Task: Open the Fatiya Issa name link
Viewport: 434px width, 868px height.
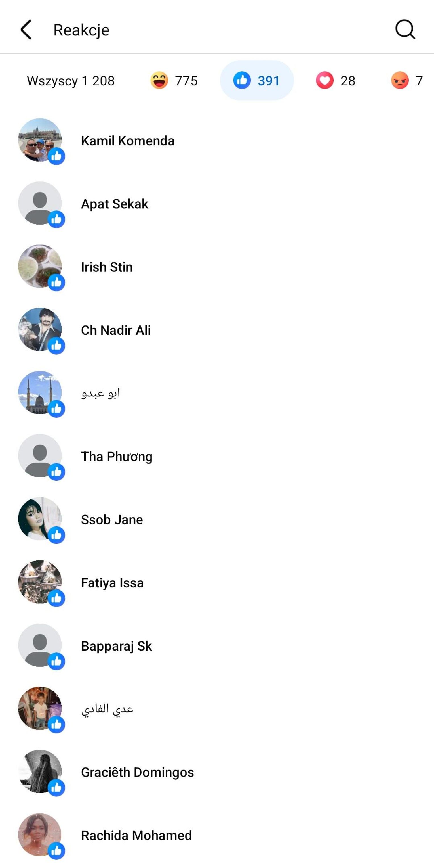Action: click(112, 583)
